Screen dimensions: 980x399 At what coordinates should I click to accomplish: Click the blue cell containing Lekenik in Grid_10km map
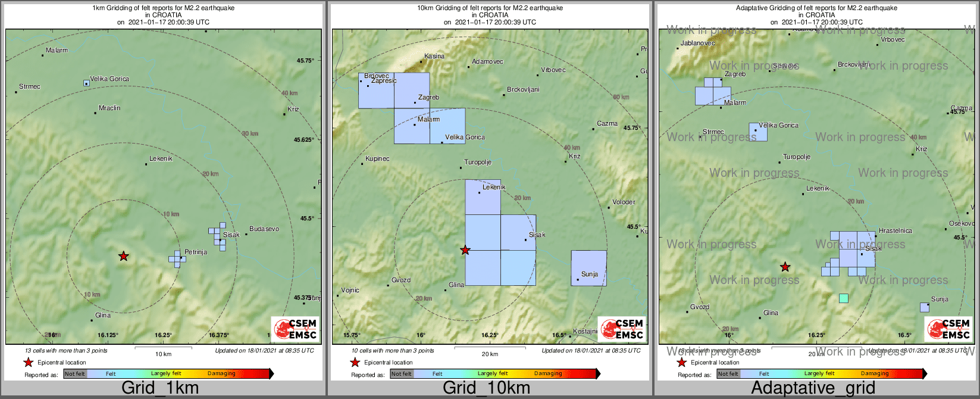pos(483,197)
